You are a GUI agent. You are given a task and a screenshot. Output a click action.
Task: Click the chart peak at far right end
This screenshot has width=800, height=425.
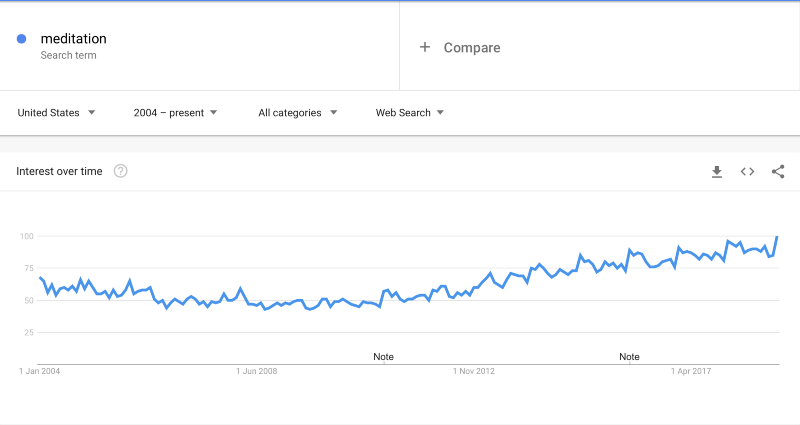point(777,237)
